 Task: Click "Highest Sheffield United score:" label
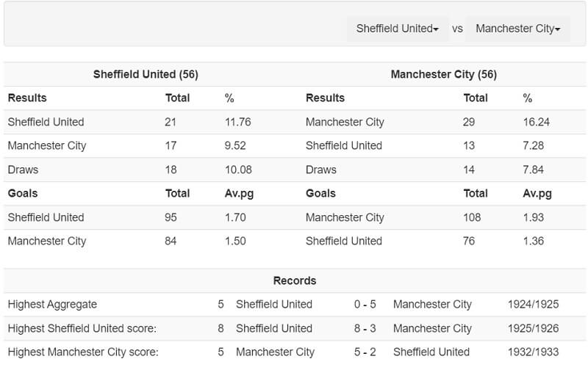click(x=82, y=328)
